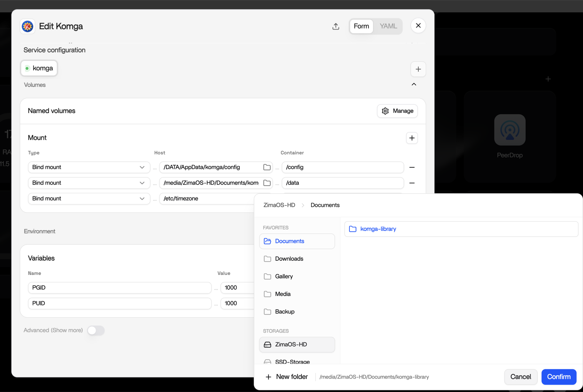Edit the PGID value field
583x392 pixels.
pos(237,288)
